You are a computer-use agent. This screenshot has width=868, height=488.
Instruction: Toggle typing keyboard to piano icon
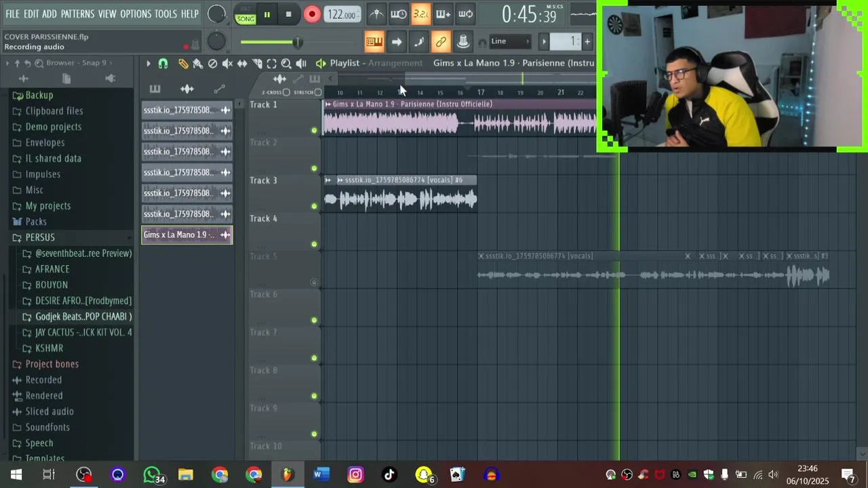[x=374, y=42]
